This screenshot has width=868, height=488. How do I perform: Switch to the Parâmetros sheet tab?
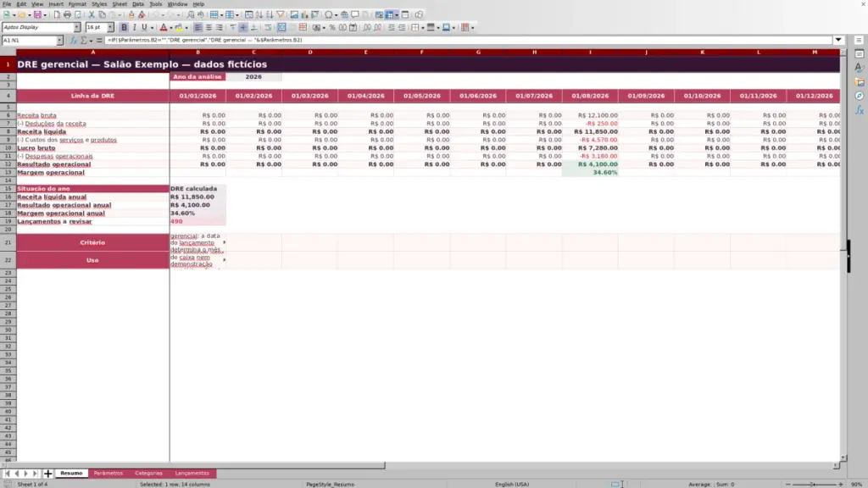click(x=108, y=474)
